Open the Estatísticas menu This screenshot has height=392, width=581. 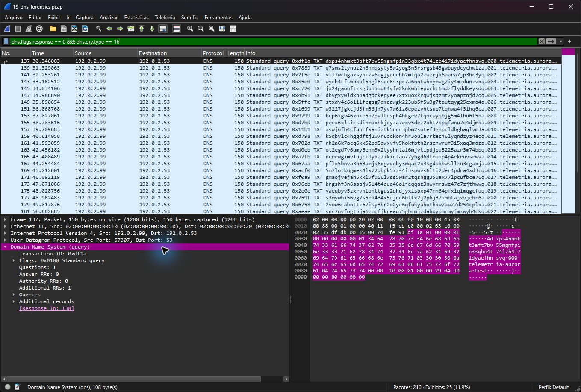pos(136,18)
